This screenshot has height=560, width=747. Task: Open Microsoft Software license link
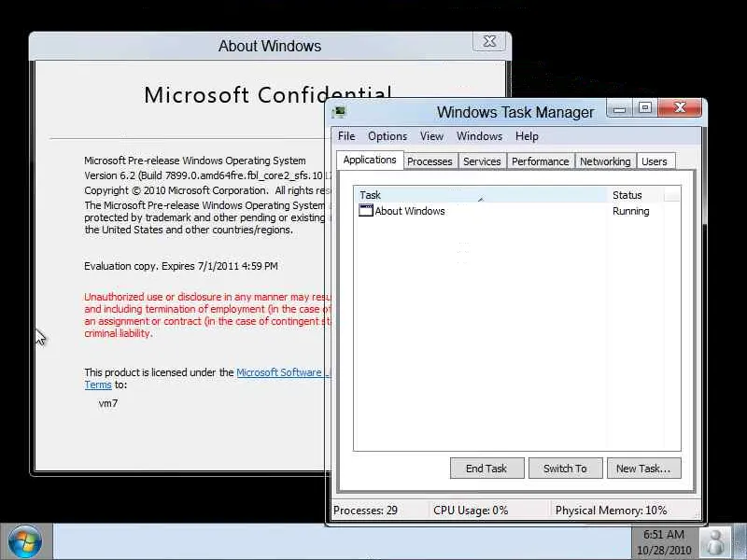[282, 372]
